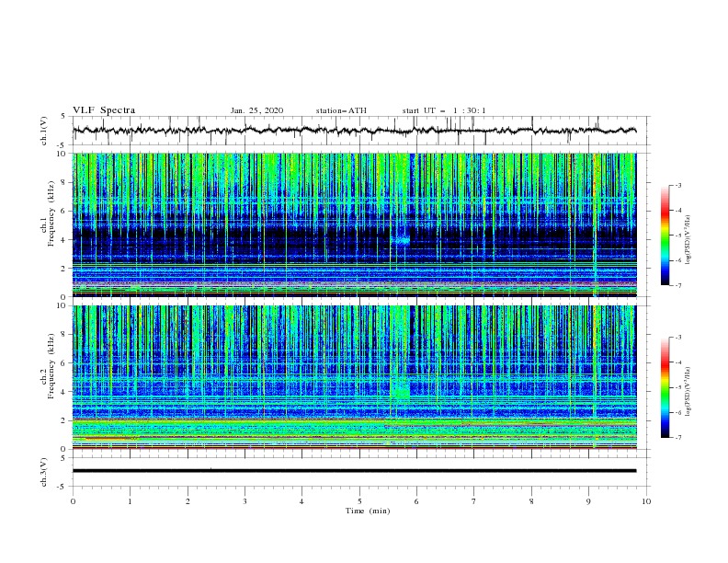Click time axis tick label "1"

[130, 501]
